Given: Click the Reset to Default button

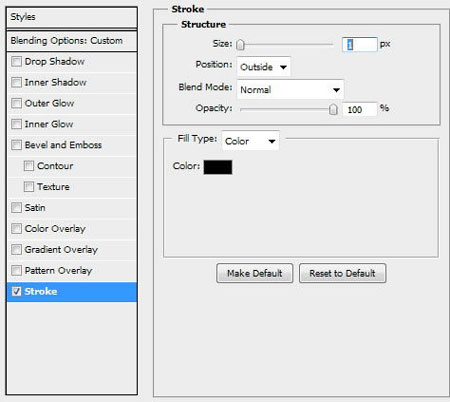Looking at the screenshot, I should click(x=342, y=273).
